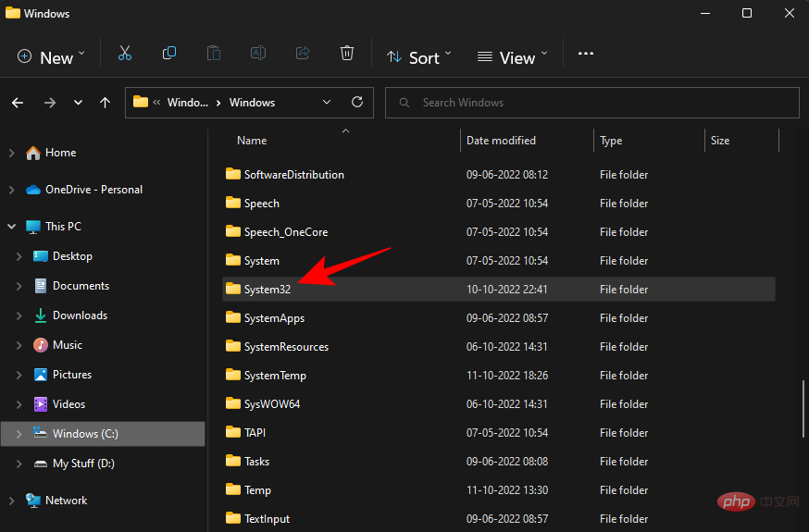The height and width of the screenshot is (532, 809).
Task: Expand the Home tree node
Action: point(11,153)
